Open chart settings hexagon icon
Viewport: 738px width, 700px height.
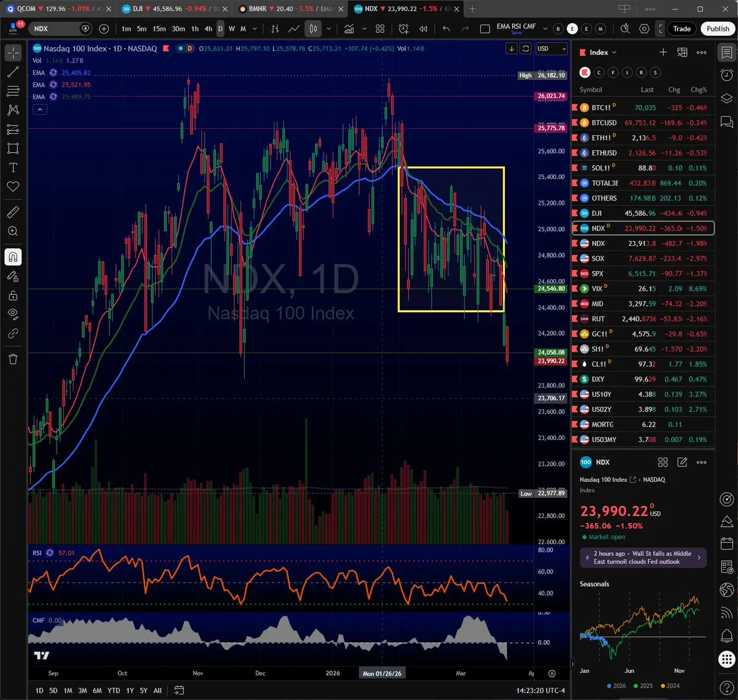point(645,29)
